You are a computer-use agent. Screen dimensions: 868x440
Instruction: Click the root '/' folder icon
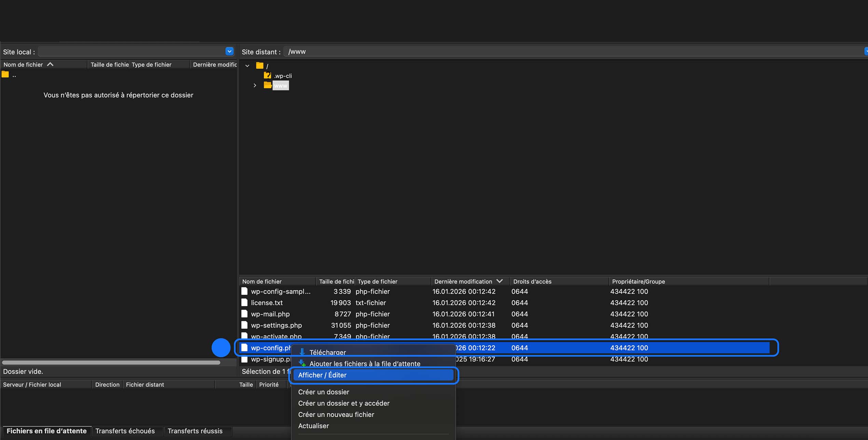pos(260,65)
